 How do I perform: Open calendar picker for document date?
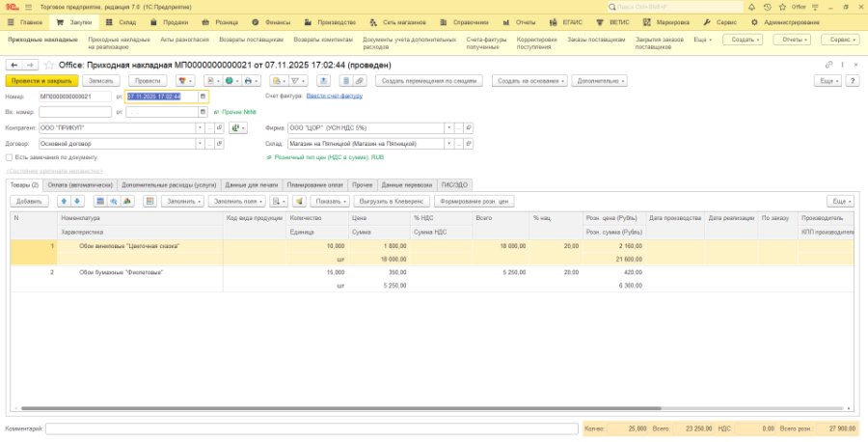point(203,97)
